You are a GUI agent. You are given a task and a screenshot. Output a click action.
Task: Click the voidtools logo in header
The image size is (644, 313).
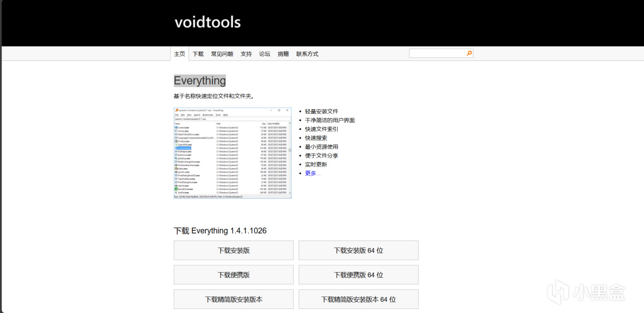[207, 22]
